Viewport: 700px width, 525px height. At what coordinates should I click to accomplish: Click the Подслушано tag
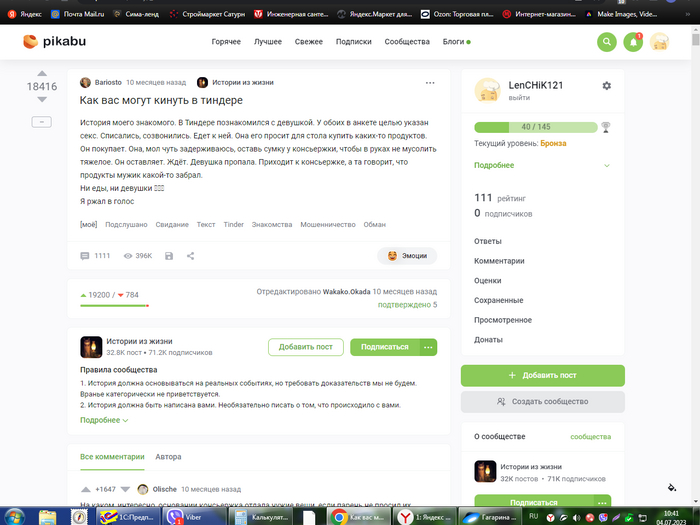pos(126,225)
